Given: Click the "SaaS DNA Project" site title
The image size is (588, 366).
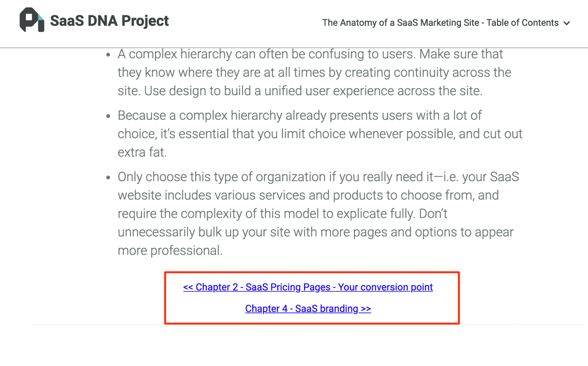Looking at the screenshot, I should click(109, 21).
